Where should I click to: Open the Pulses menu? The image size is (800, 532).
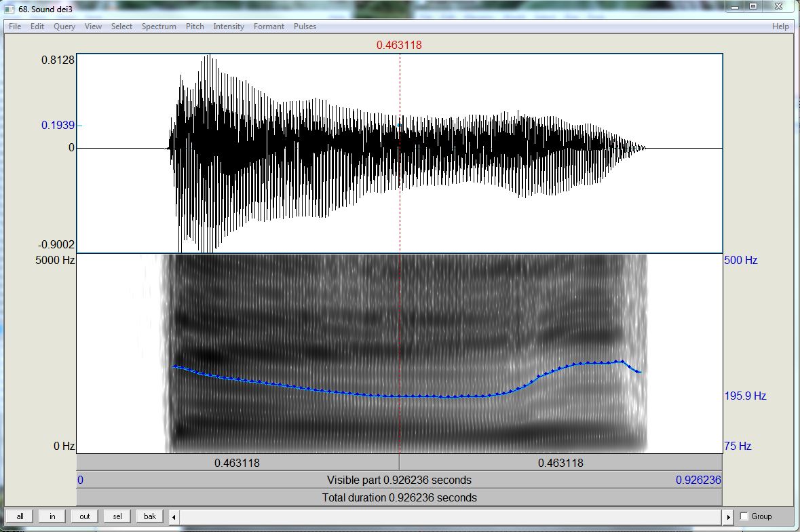point(305,26)
